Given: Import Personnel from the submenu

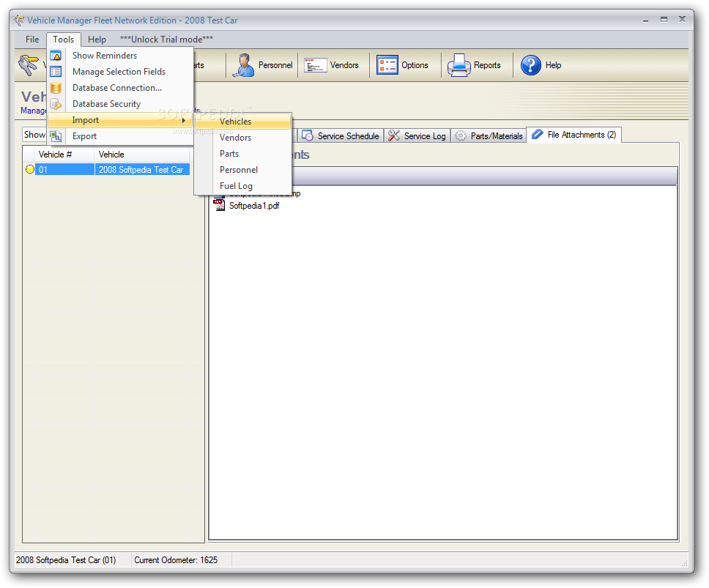Looking at the screenshot, I should tap(238, 170).
